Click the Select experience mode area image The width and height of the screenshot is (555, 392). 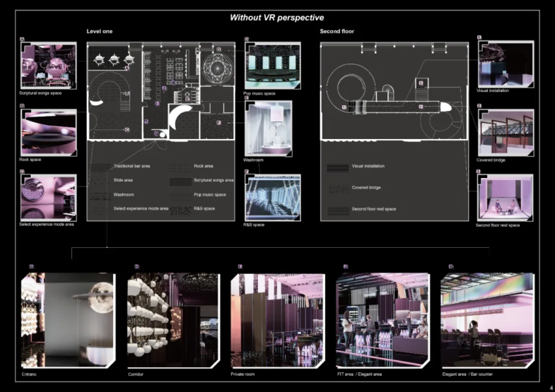[48, 197]
